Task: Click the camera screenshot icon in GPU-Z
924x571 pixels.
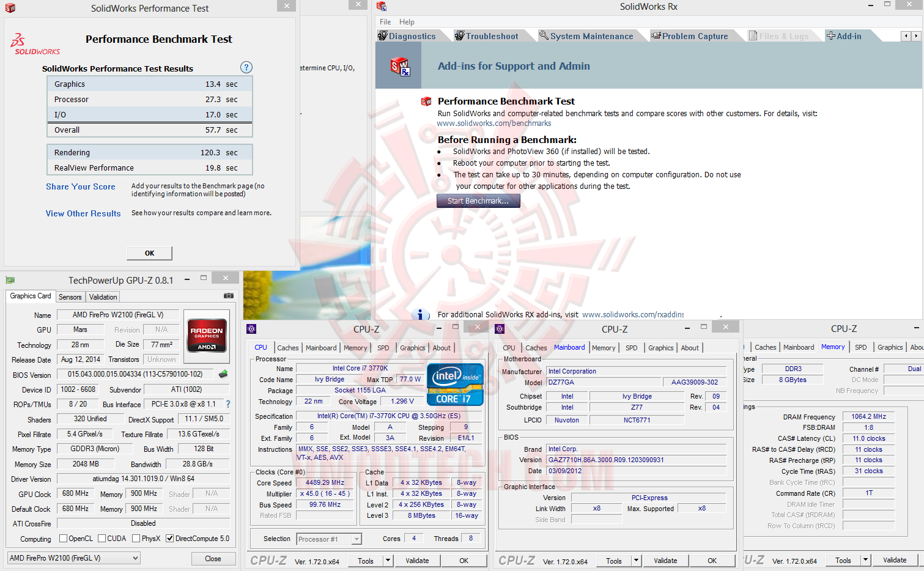Action: (x=229, y=295)
